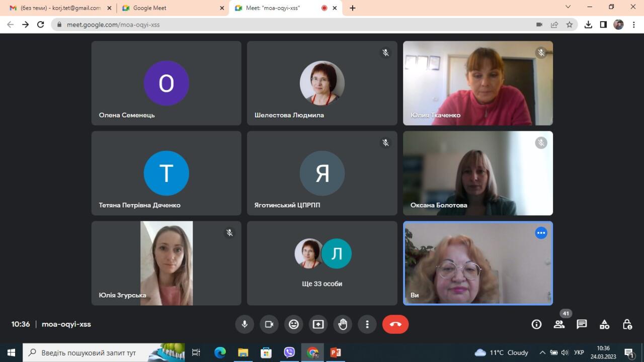Open Microsoft Store from taskbar
Screen dimensions: 644x362
click(x=266, y=352)
